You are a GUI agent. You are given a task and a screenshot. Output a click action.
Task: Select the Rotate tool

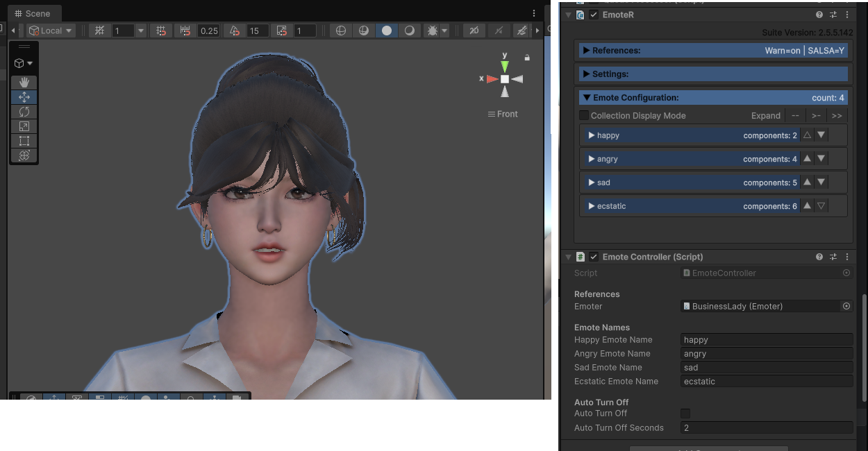24,112
